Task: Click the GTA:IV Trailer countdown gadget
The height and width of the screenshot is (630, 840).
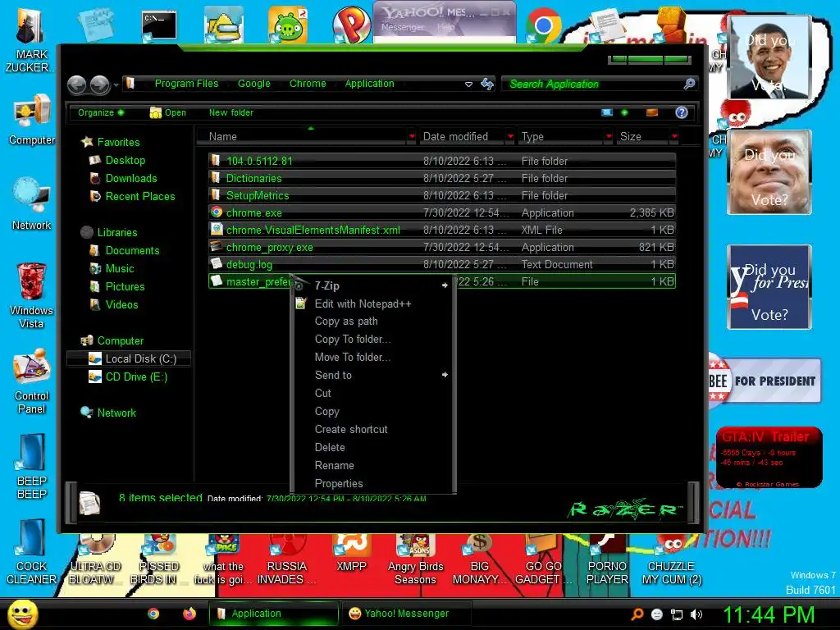Action: coord(769,457)
